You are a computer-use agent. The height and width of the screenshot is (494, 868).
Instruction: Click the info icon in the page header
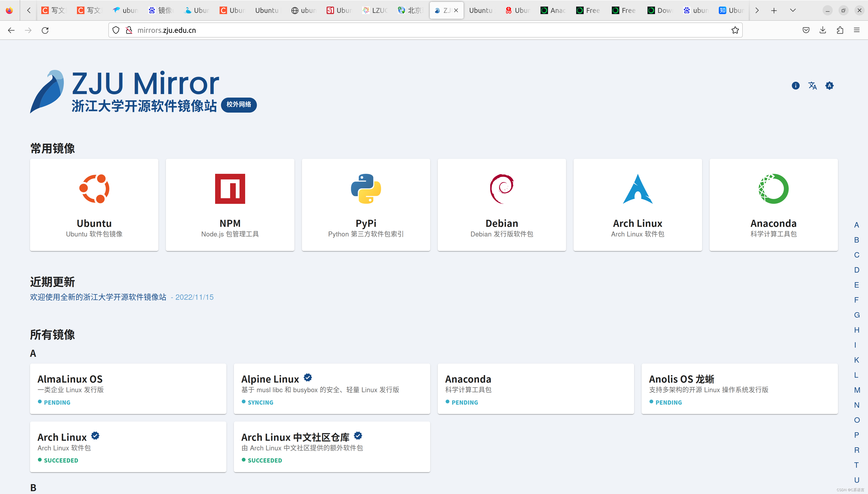tap(795, 85)
